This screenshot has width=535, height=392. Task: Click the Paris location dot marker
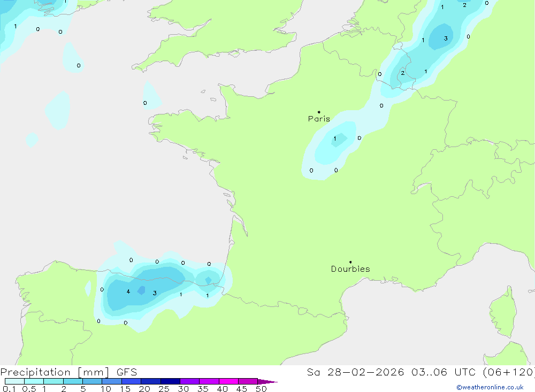319,112
